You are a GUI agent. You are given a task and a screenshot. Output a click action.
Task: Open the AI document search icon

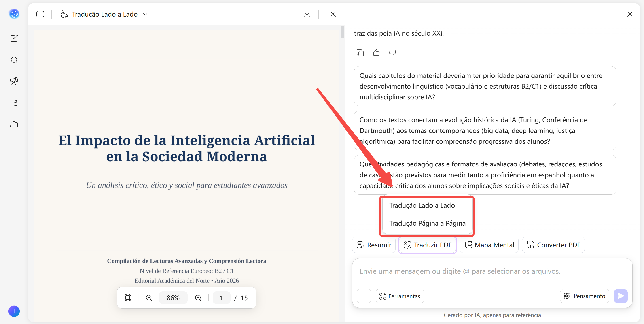coord(14,103)
